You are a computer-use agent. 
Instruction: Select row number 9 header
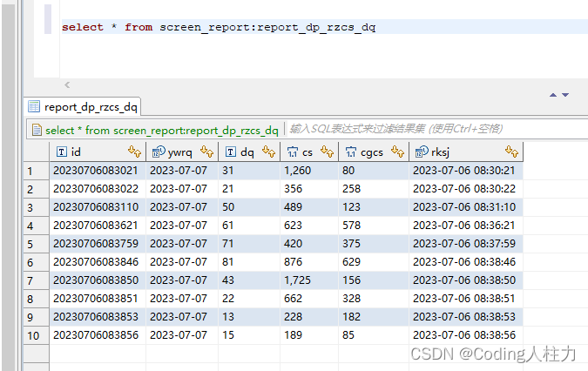37,317
